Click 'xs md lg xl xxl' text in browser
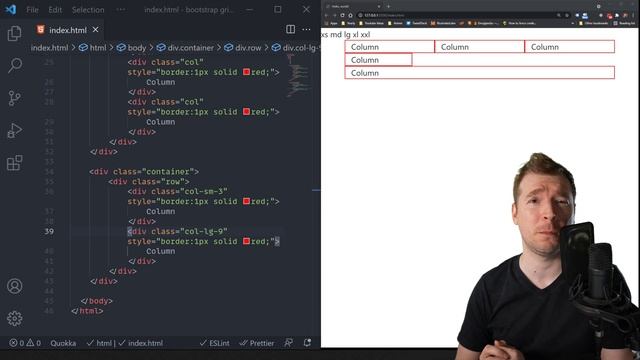The image size is (640, 360). tap(346, 35)
